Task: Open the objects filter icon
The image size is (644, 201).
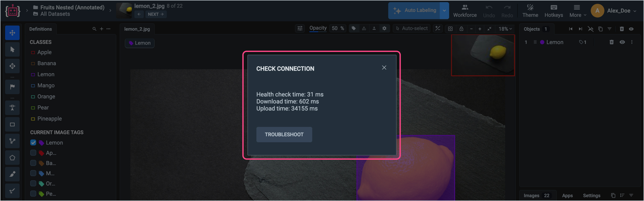Action: coord(609,29)
